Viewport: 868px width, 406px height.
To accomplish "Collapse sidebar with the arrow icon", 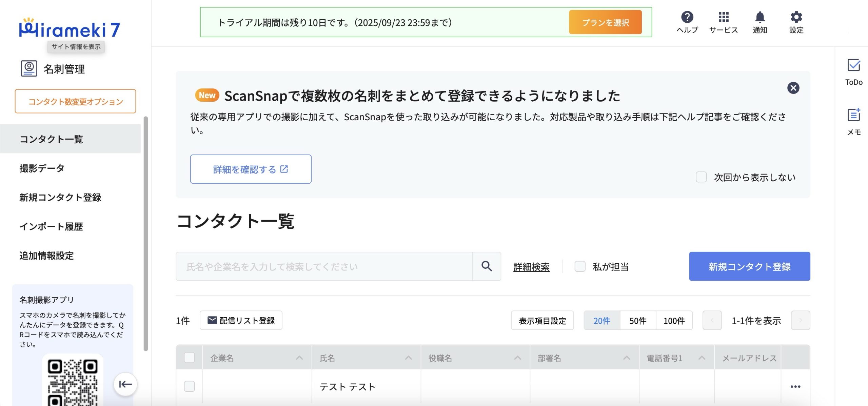I will click(125, 384).
